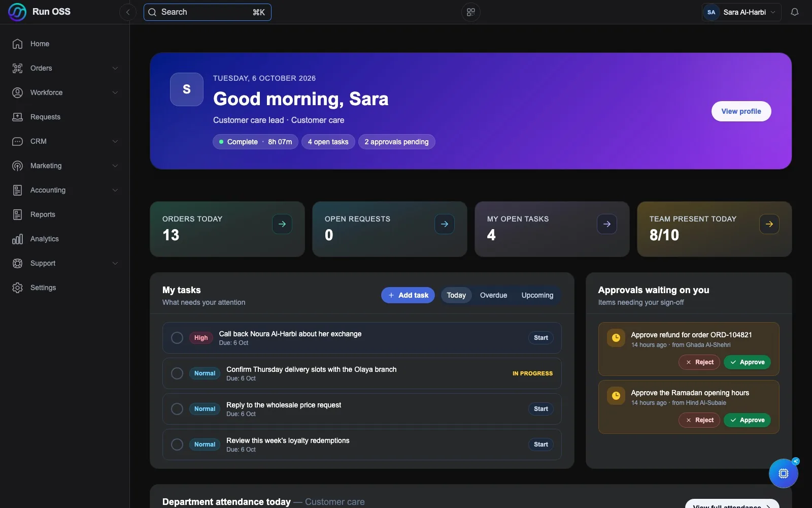The image size is (812, 508).
Task: Focus the Search field
Action: point(208,12)
